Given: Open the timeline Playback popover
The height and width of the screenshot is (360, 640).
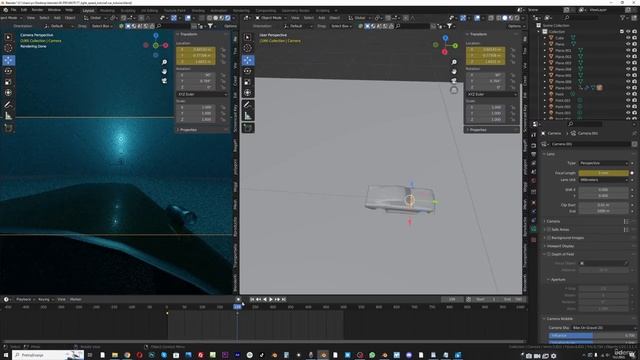Looking at the screenshot, I should (x=24, y=300).
